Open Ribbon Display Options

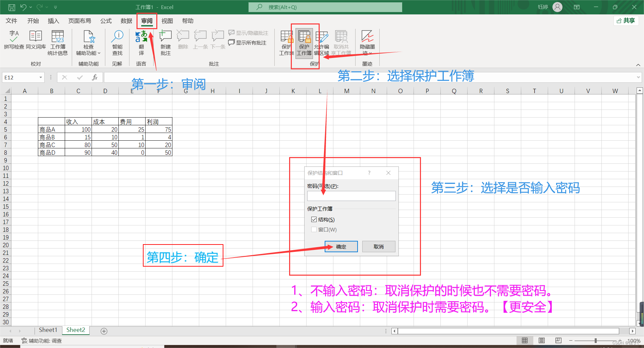click(577, 7)
